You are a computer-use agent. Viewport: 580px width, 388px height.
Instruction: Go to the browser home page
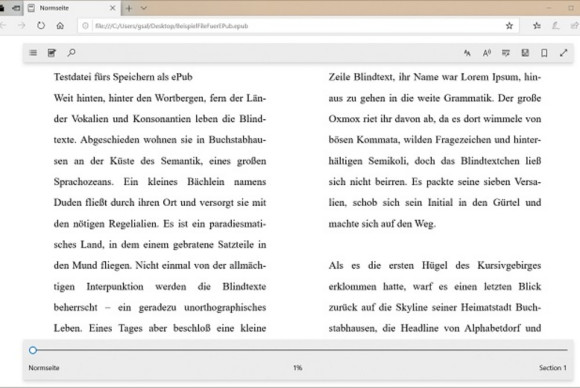pos(60,26)
